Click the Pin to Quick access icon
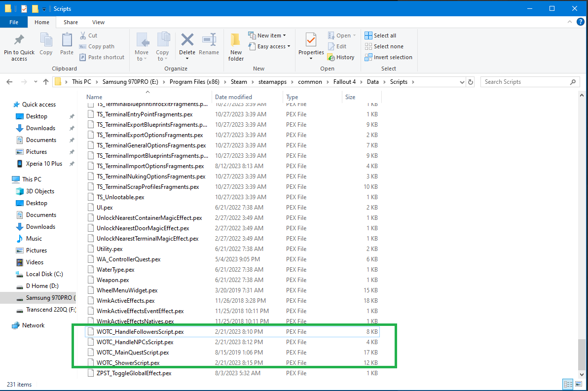The width and height of the screenshot is (588, 391). pyautogui.click(x=19, y=41)
